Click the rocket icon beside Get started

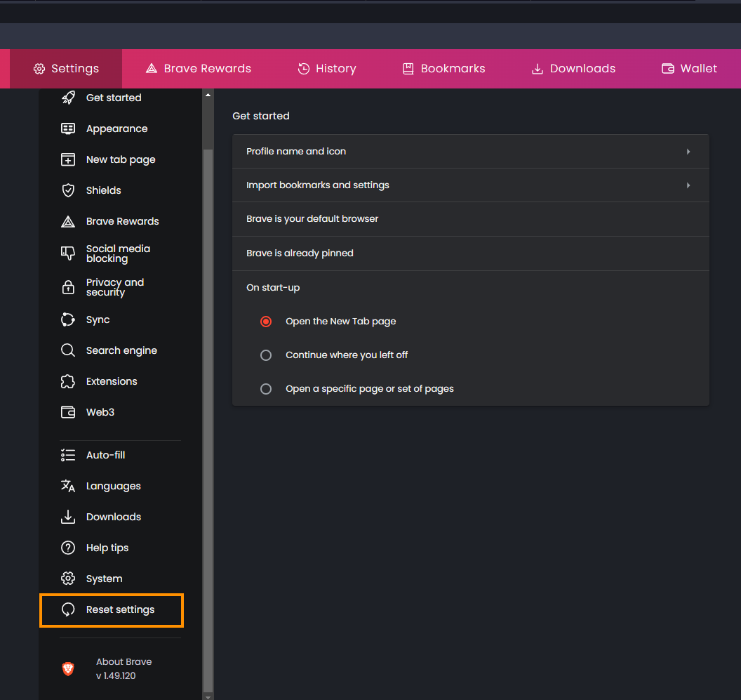coord(68,98)
